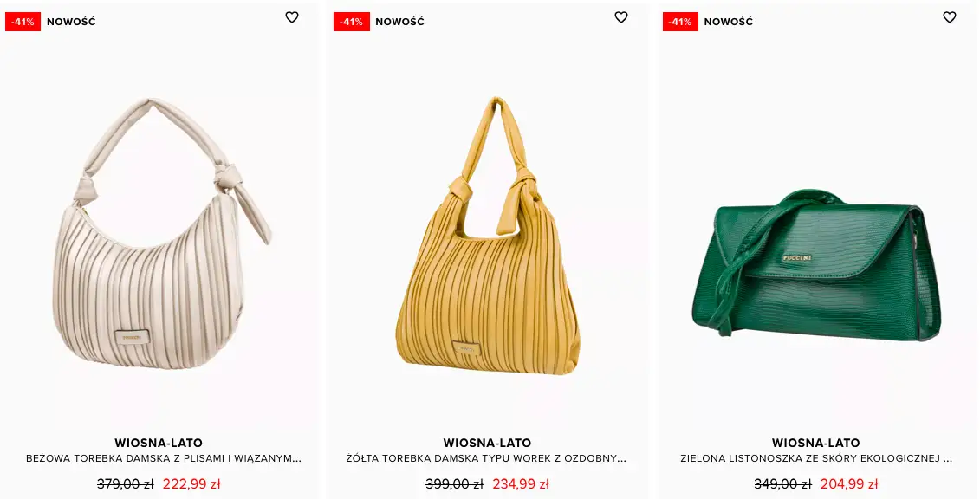The width and height of the screenshot is (980, 499).
Task: Add beige pleated bag to wishlist heart
Action: point(292,17)
